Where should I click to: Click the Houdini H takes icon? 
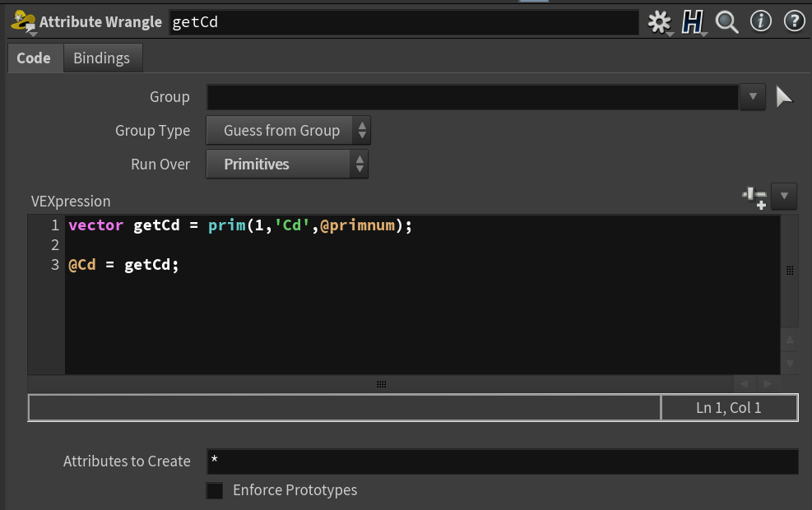(693, 22)
